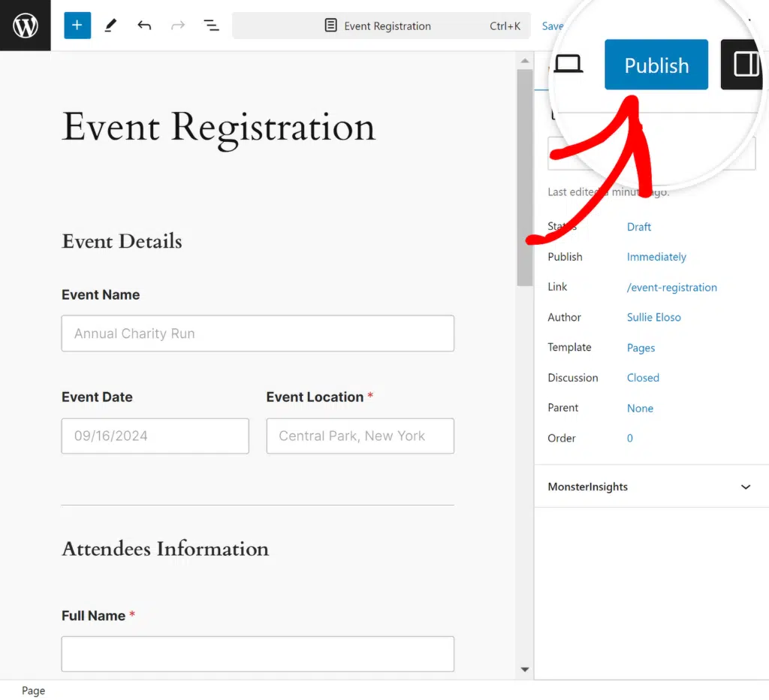Select the pencil Tools icon
Viewport: 769px width, 700px height.
coord(111,25)
